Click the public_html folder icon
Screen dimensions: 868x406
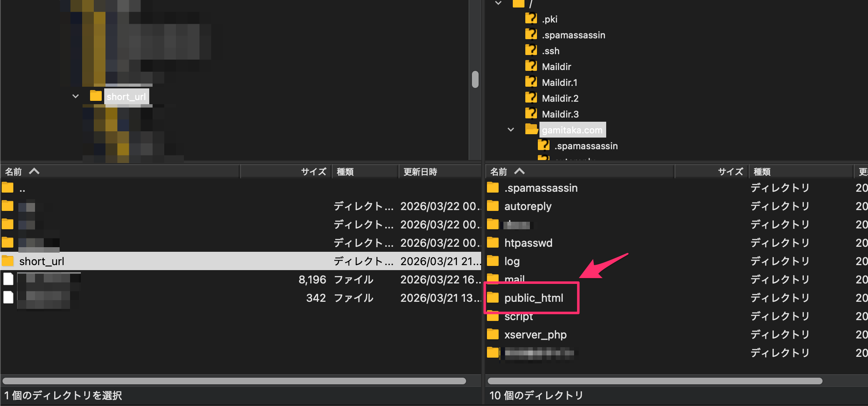[x=493, y=298]
